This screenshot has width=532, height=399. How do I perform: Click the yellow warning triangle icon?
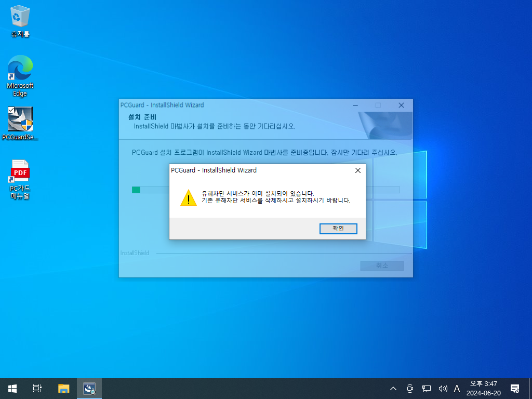(x=189, y=198)
